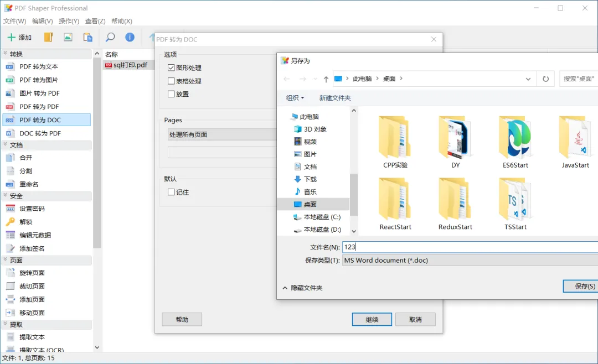Screen dimensions: 598x364
Task: Open the 处理所有页面 pages dropdown
Action: point(222,134)
